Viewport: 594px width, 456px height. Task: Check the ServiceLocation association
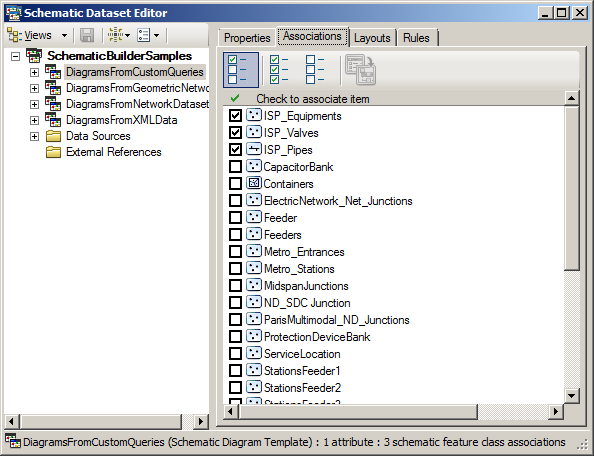pos(235,354)
